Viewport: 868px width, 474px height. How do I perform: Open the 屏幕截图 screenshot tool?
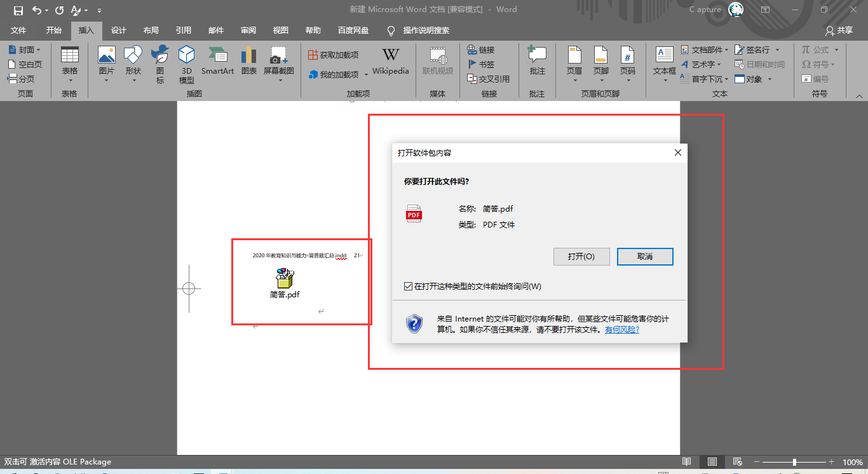pyautogui.click(x=280, y=65)
